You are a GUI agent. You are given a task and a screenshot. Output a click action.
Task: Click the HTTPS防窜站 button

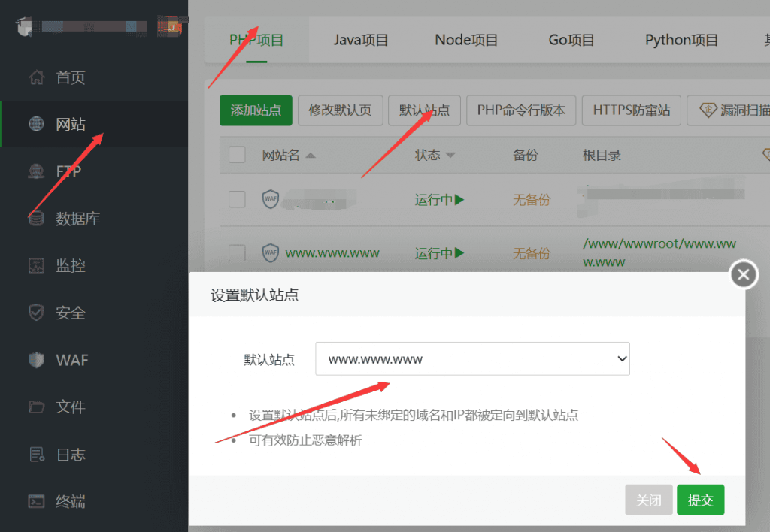(632, 110)
